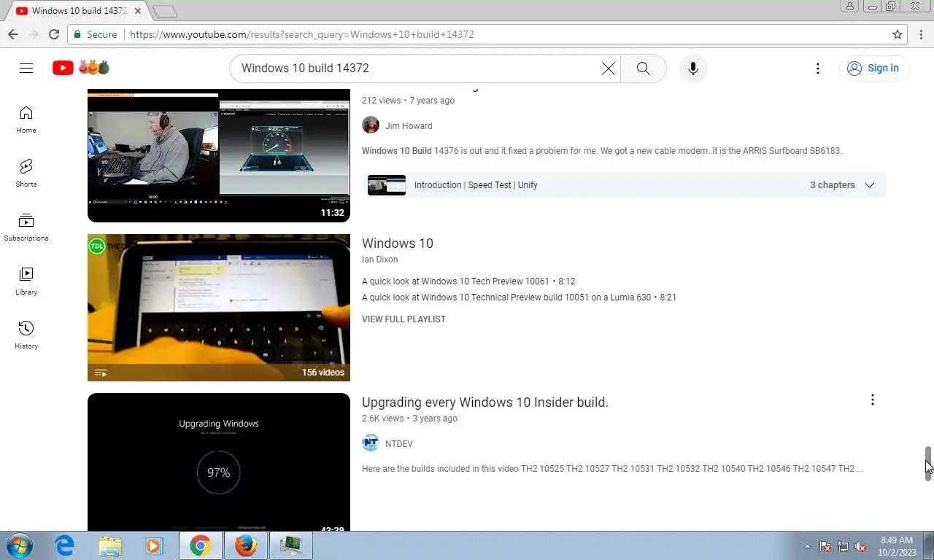Open Windows Media Player from taskbar
The image size is (934, 560).
(x=154, y=545)
